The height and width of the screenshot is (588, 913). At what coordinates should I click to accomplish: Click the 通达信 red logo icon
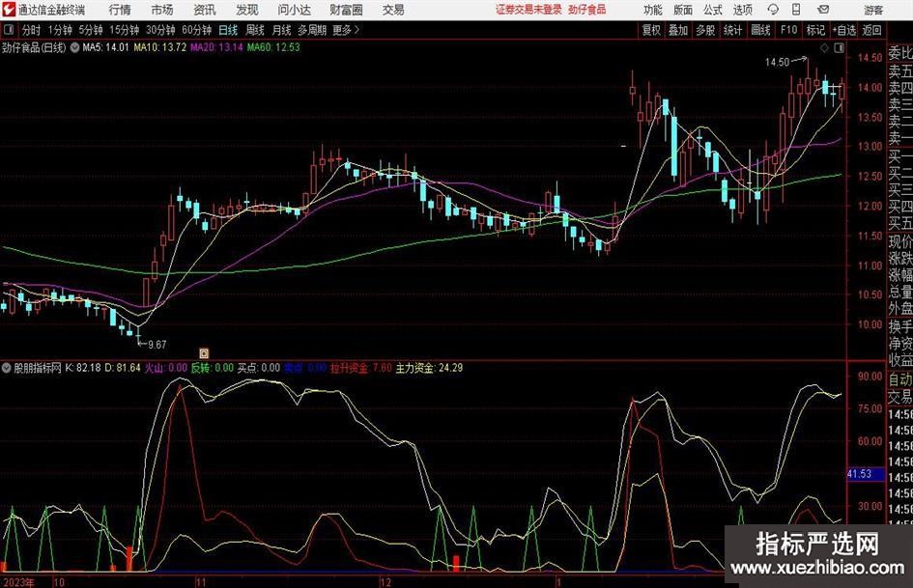point(9,10)
